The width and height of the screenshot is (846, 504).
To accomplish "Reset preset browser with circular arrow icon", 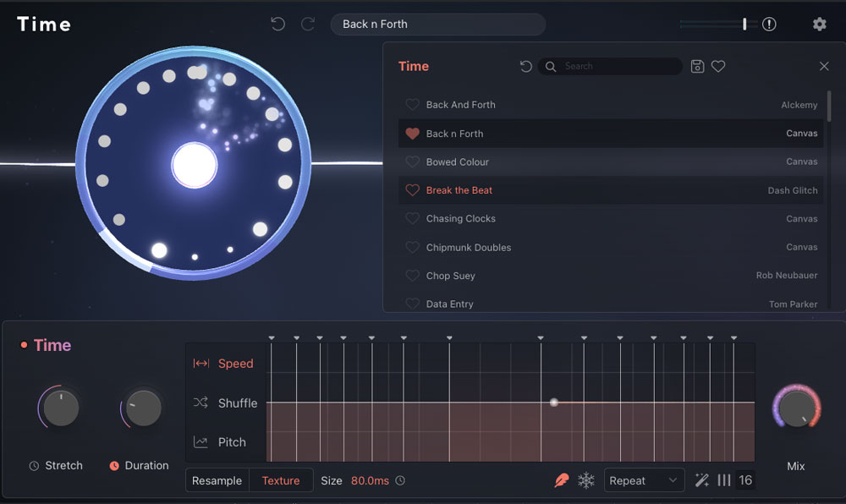I will click(x=525, y=66).
